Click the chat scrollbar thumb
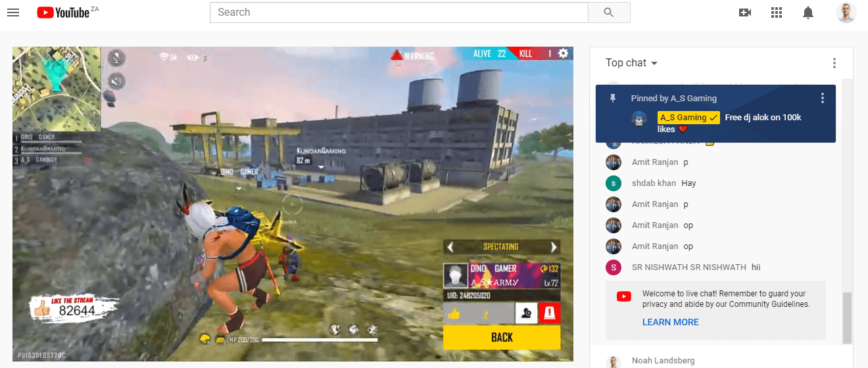This screenshot has height=368, width=868. point(848,318)
